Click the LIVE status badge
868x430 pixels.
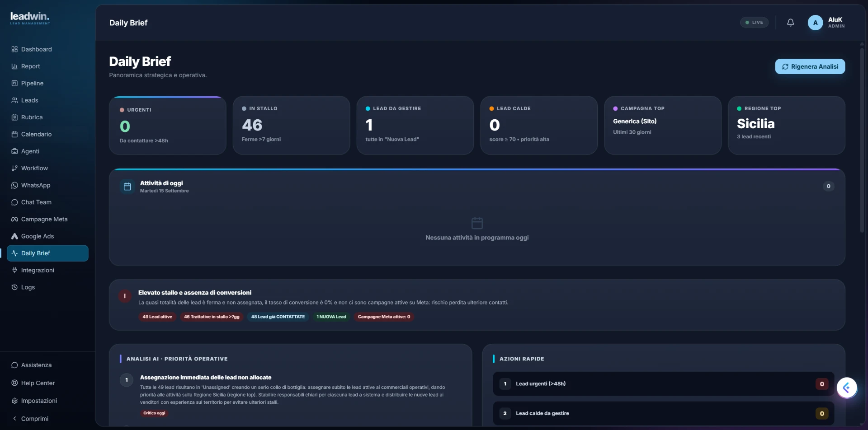pyautogui.click(x=754, y=23)
